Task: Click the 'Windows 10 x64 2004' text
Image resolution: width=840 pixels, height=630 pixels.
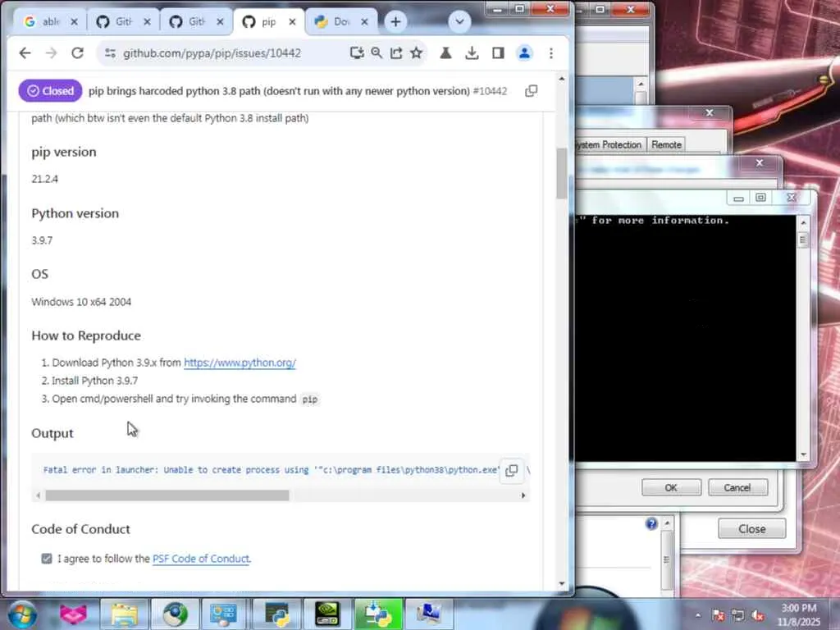Action: [81, 302]
